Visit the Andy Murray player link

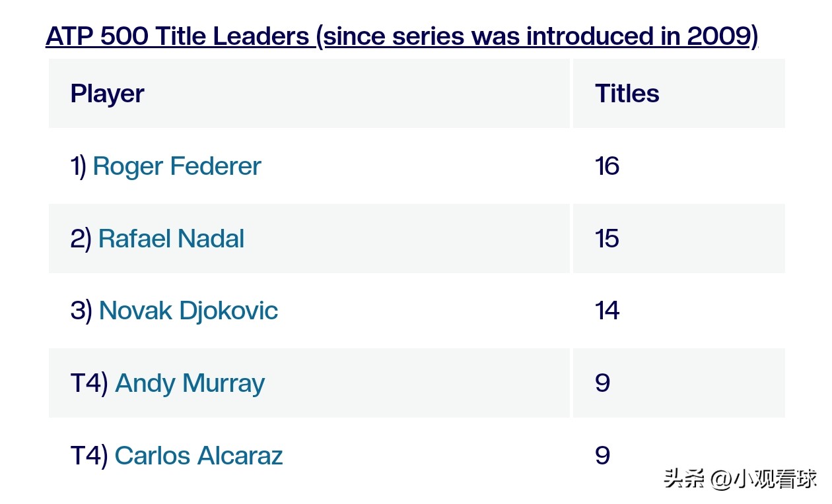(190, 383)
